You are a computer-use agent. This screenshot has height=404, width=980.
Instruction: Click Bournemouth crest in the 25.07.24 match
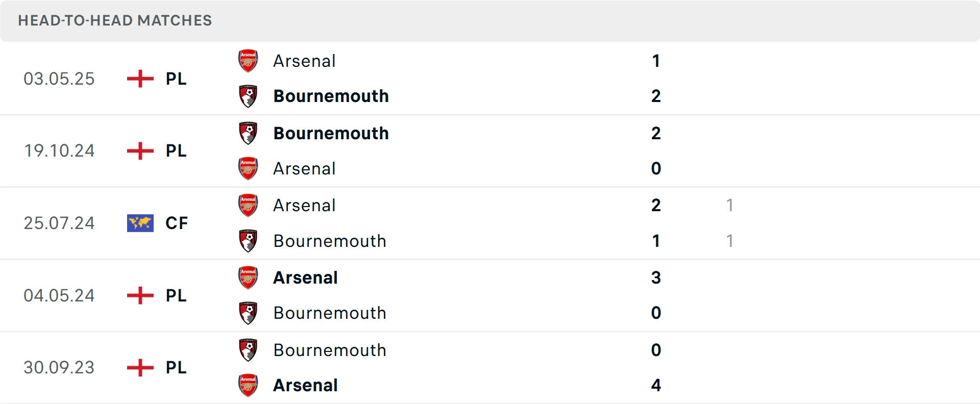point(248,241)
